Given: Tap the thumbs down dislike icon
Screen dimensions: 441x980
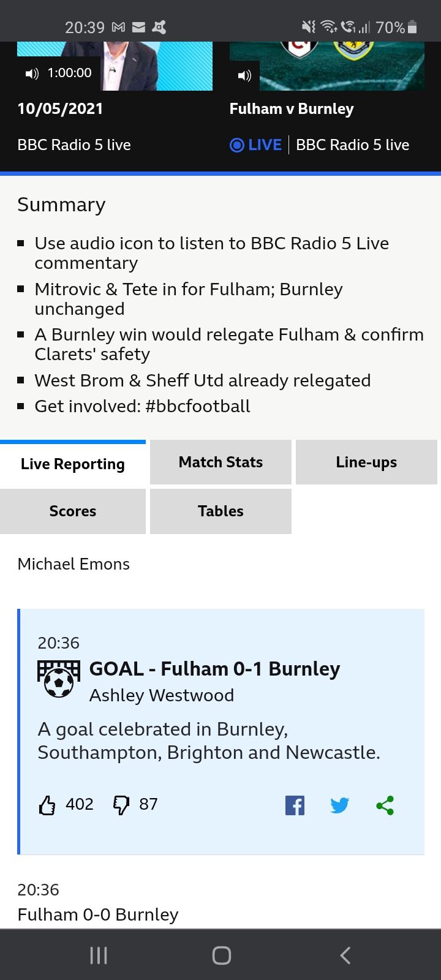Looking at the screenshot, I should [121, 805].
